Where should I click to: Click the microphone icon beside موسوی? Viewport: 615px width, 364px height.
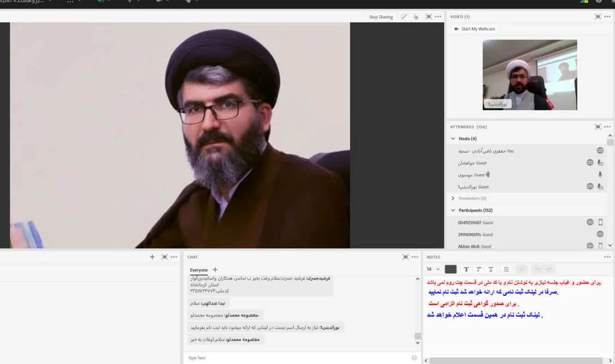pos(600,175)
